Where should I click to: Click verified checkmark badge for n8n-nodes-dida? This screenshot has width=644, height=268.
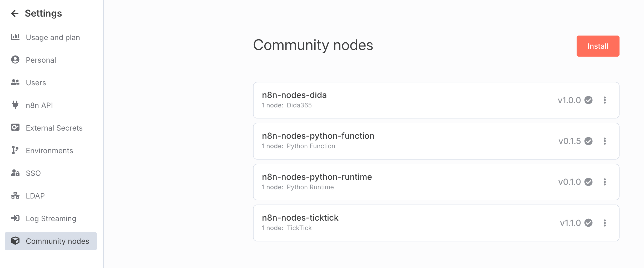point(588,100)
